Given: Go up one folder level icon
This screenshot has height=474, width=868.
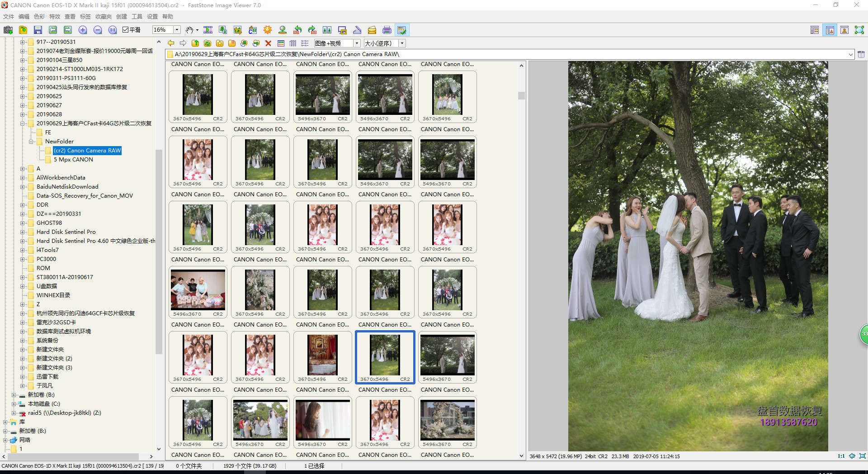Looking at the screenshot, I should point(195,43).
